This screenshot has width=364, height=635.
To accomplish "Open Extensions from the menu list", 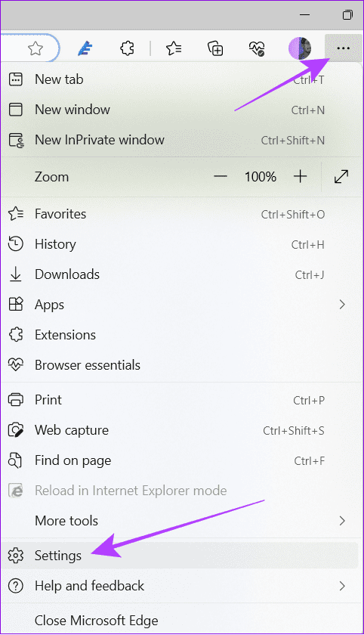I will (180, 335).
